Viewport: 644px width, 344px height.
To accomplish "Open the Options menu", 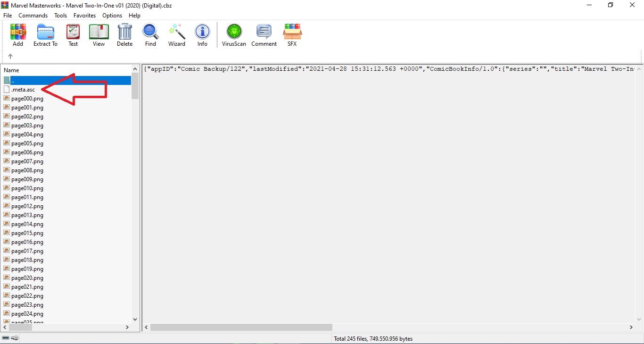I will pos(112,16).
